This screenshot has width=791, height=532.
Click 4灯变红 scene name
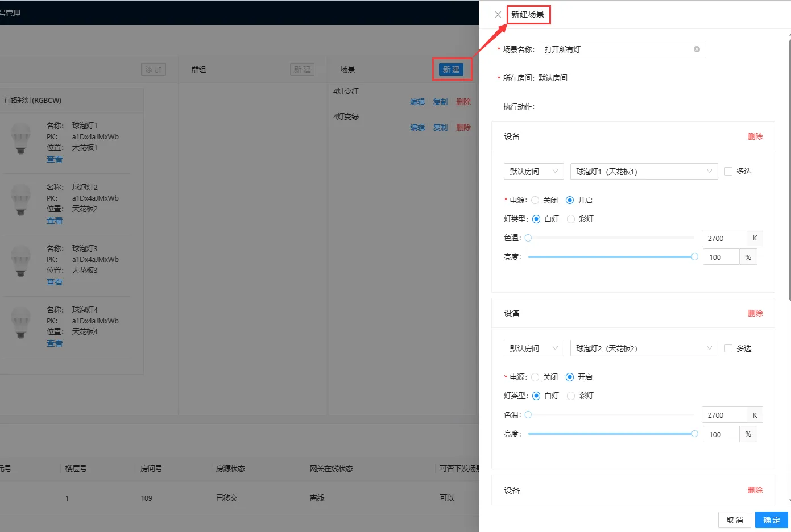tap(346, 91)
